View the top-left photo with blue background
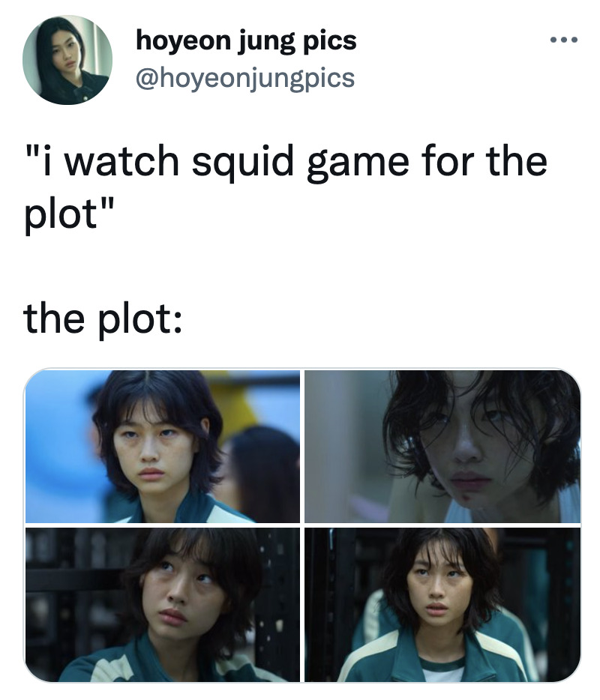Image resolution: width=600 pixels, height=700 pixels. pos(163,446)
